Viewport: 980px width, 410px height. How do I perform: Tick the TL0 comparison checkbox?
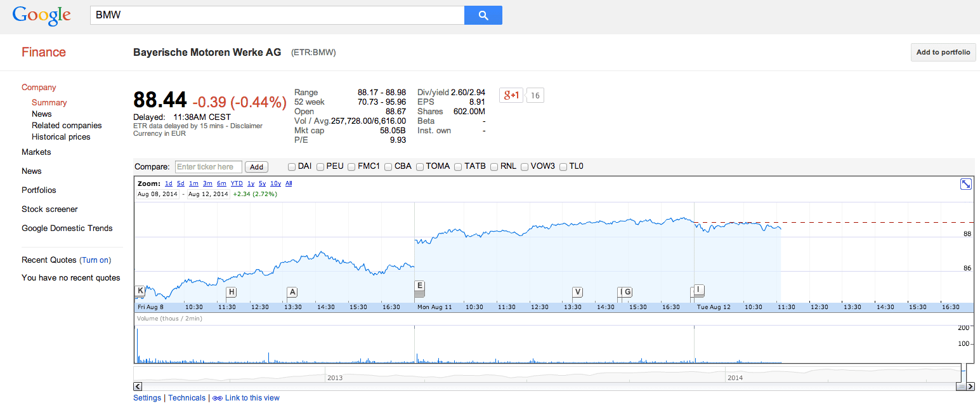click(x=563, y=167)
